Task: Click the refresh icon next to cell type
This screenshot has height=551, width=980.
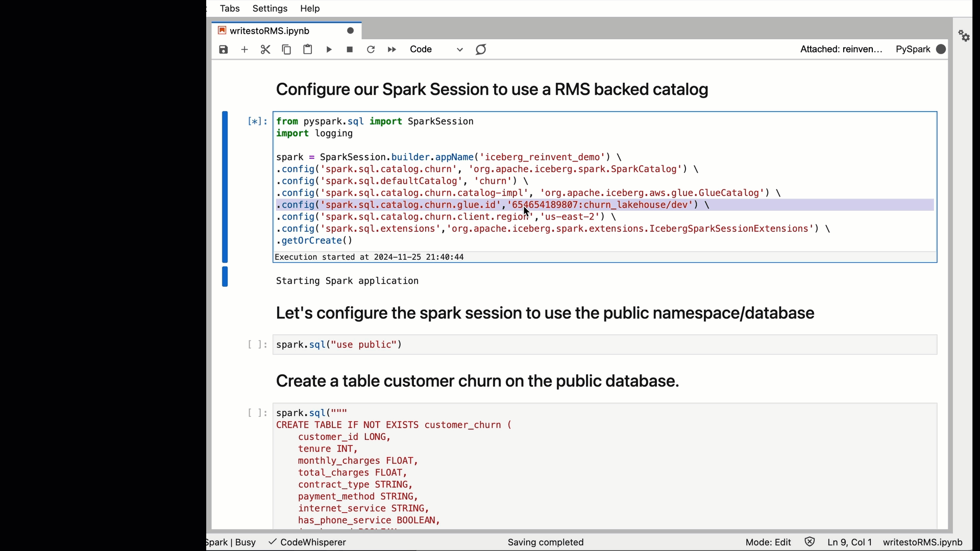Action: point(481,49)
